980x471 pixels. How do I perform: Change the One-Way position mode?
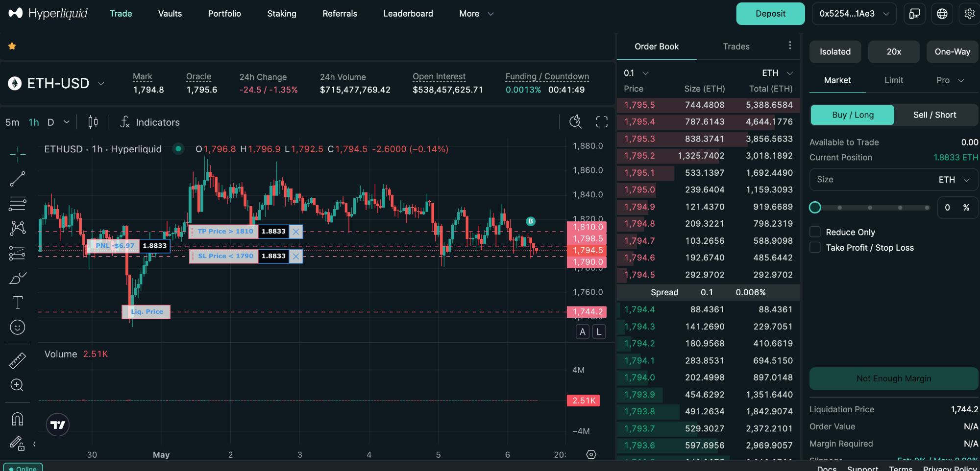click(952, 52)
